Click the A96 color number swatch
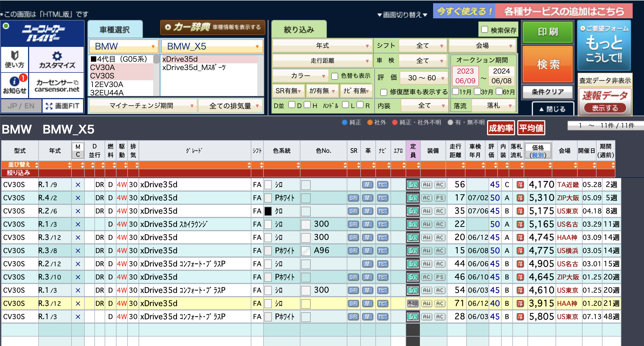Screen dimensions: 644x346 [x=306, y=251]
